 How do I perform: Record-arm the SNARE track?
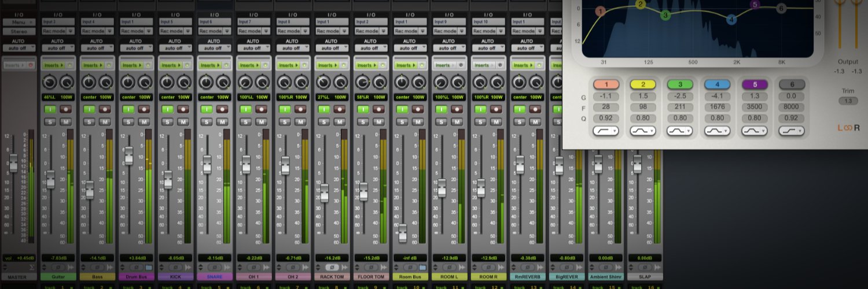pyautogui.click(x=223, y=108)
